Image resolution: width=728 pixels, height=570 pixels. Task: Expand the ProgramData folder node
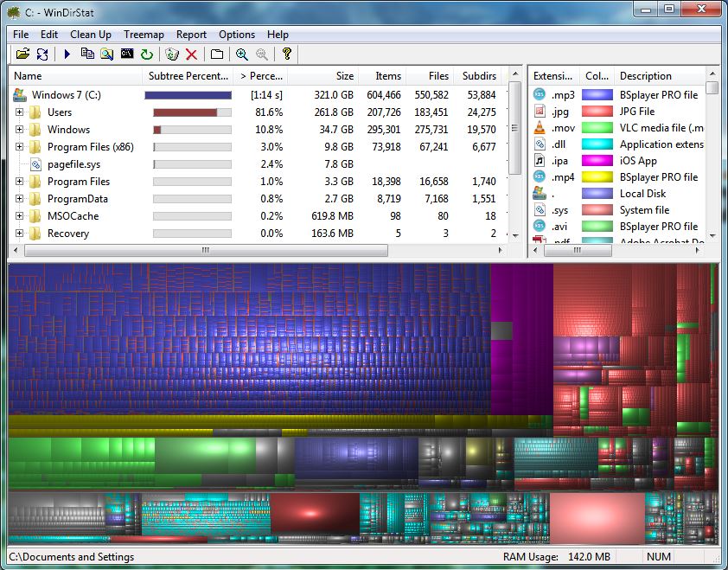click(19, 198)
